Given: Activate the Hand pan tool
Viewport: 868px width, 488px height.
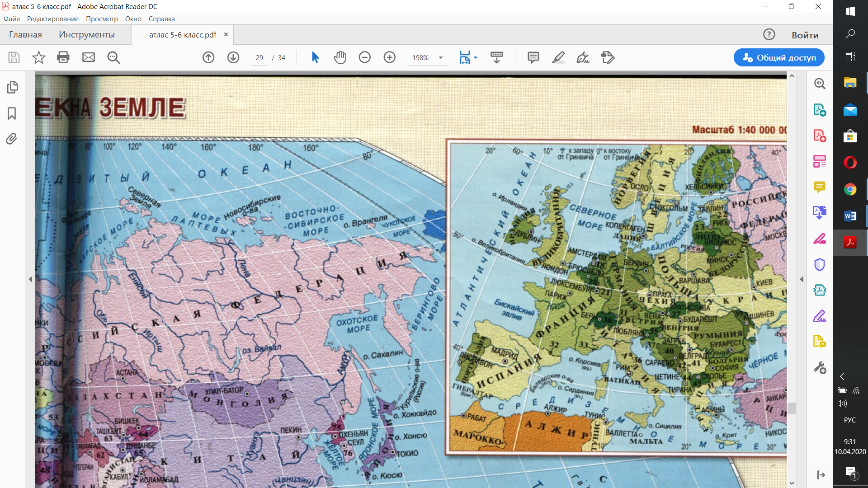Looking at the screenshot, I should point(340,57).
